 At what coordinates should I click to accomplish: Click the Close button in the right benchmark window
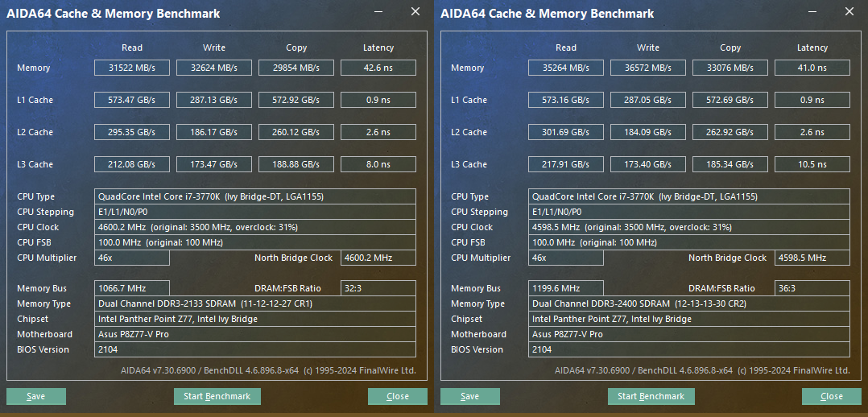832,396
